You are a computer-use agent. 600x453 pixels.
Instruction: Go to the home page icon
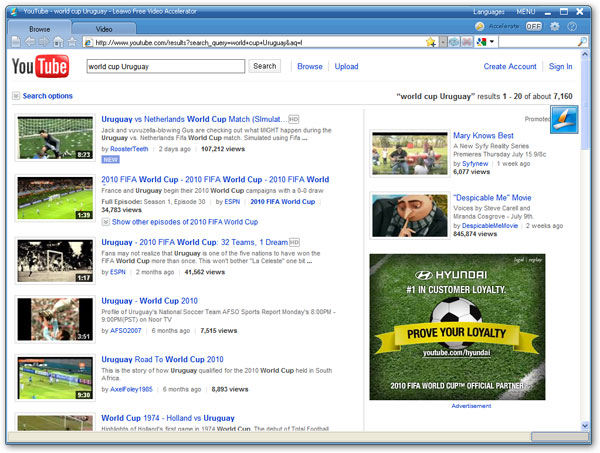pyautogui.click(x=59, y=42)
